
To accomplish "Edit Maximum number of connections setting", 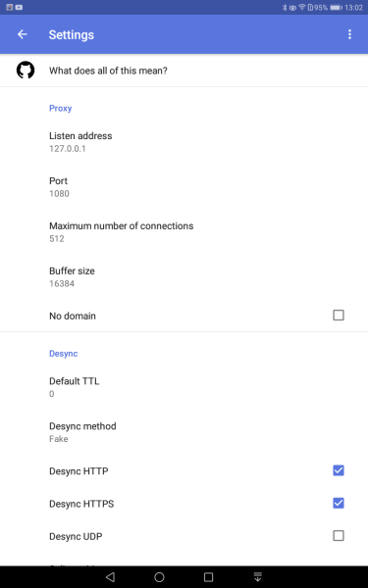I will pyautogui.click(x=184, y=231).
